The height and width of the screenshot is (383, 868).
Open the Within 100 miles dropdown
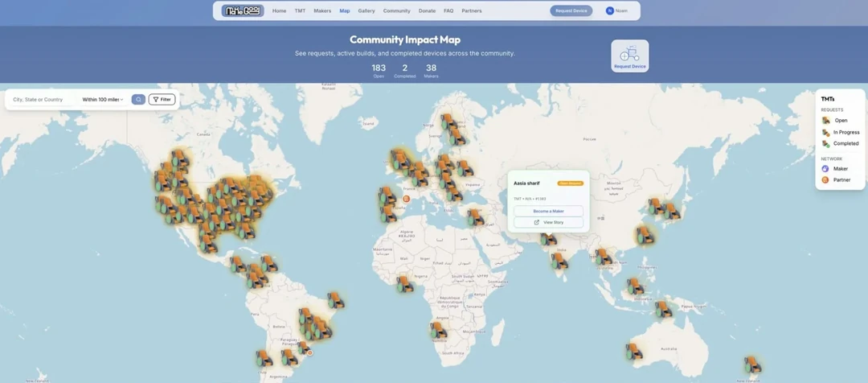[103, 100]
